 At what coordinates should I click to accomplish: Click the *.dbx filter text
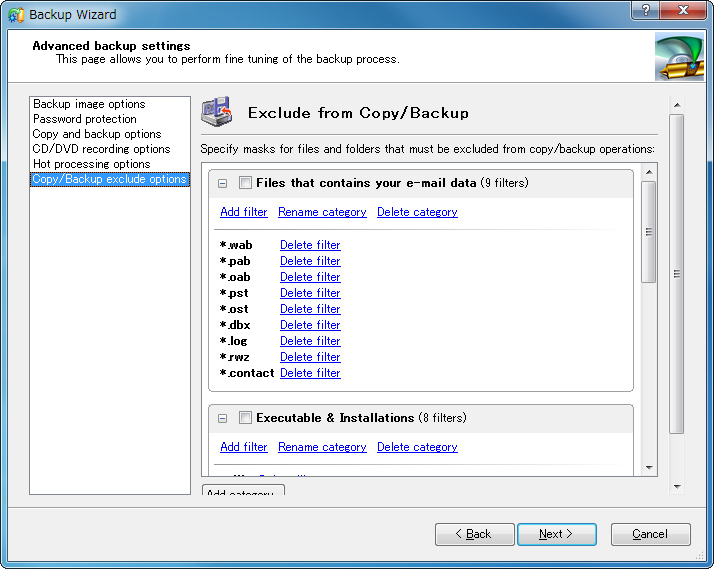point(235,325)
